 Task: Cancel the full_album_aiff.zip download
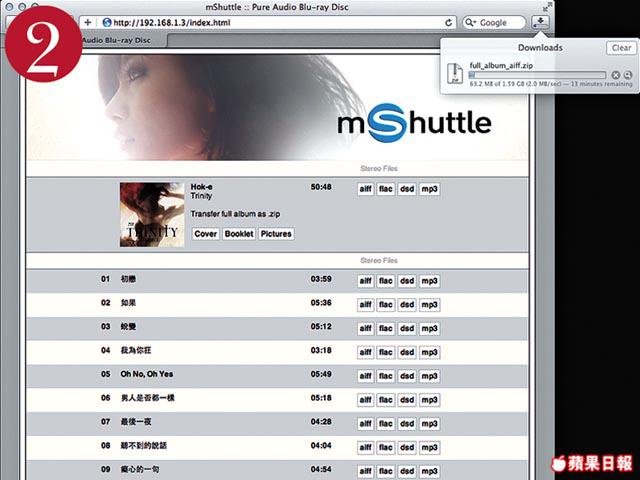coord(615,75)
